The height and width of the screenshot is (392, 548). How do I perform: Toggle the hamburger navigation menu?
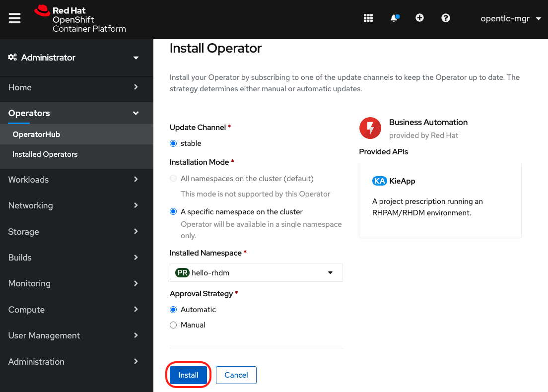click(15, 18)
